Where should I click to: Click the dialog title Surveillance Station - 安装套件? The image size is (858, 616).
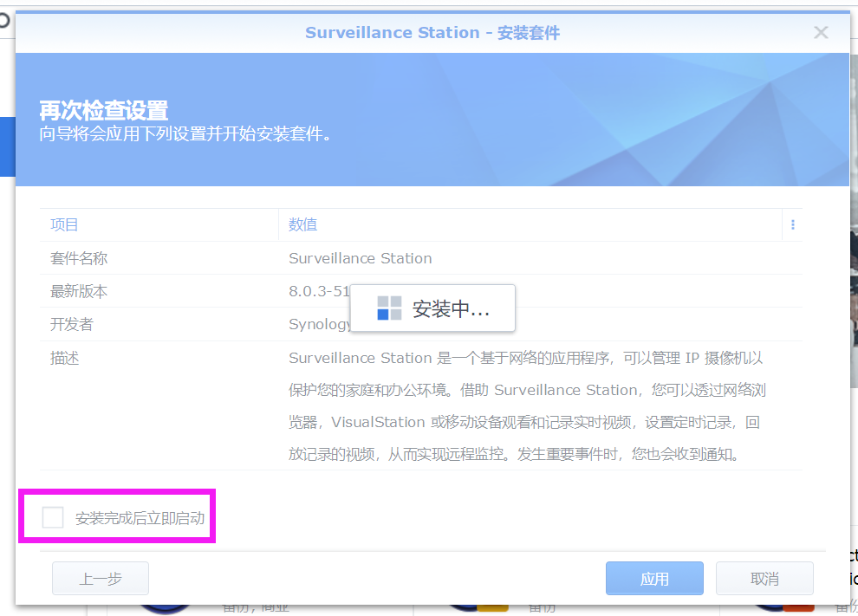click(432, 33)
